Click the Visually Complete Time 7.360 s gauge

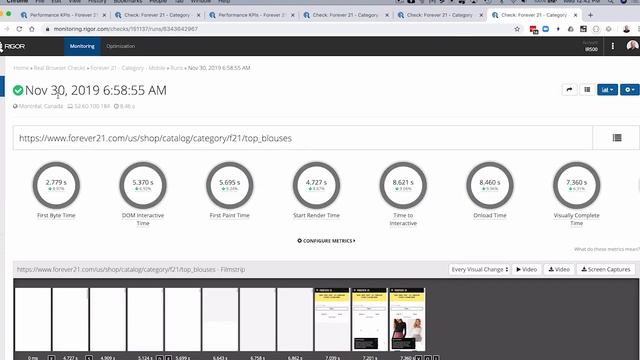pos(576,185)
